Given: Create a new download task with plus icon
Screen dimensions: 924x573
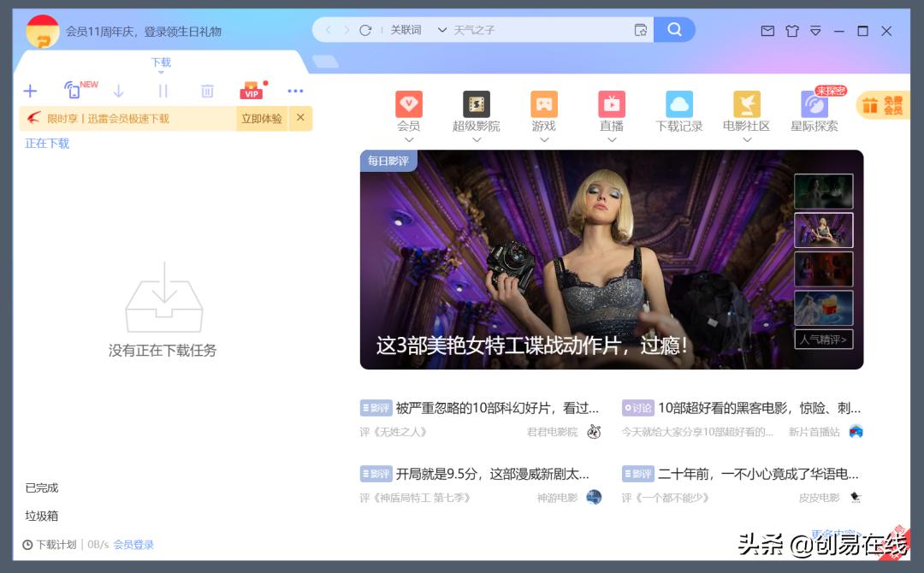Looking at the screenshot, I should coord(31,91).
